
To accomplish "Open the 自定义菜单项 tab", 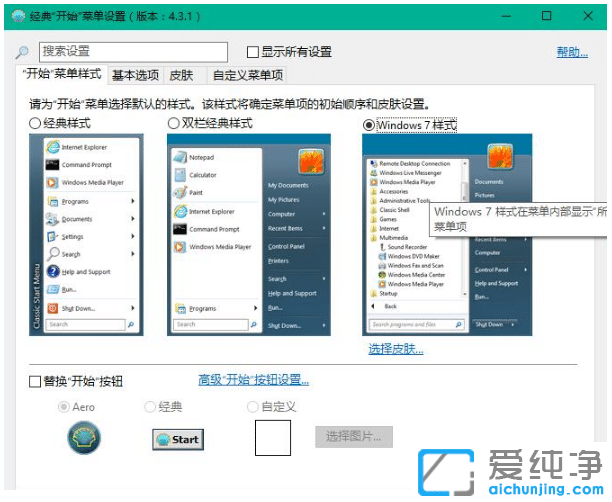I will 247,75.
